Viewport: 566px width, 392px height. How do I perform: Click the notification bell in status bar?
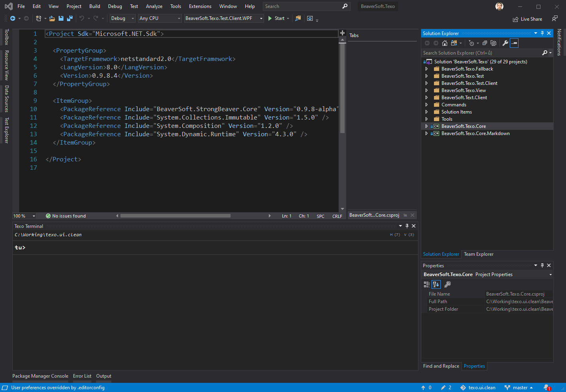(547, 388)
